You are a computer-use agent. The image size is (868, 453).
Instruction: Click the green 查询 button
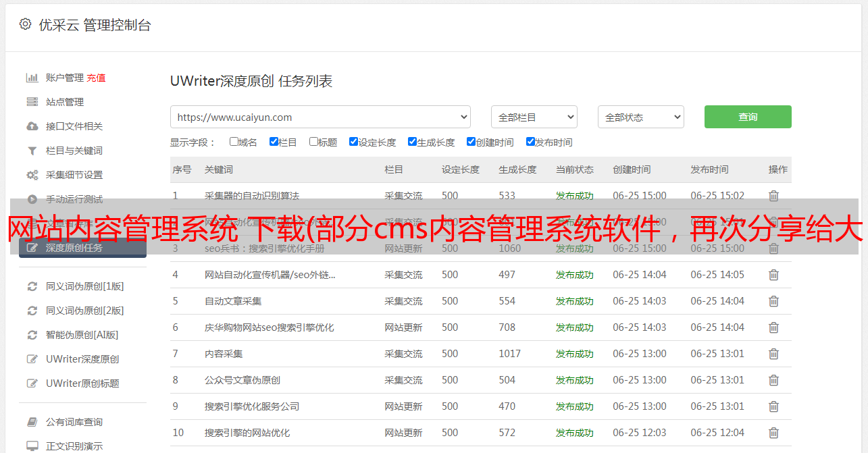point(748,117)
